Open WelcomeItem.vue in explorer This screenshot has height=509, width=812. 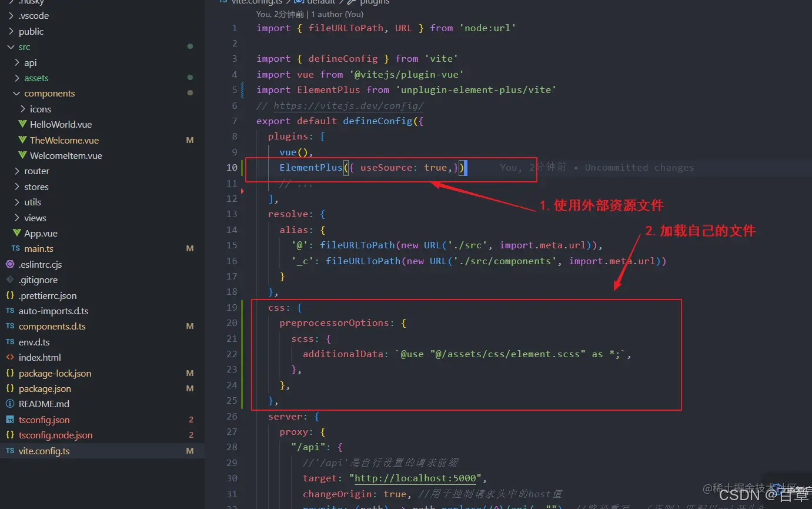pos(66,156)
